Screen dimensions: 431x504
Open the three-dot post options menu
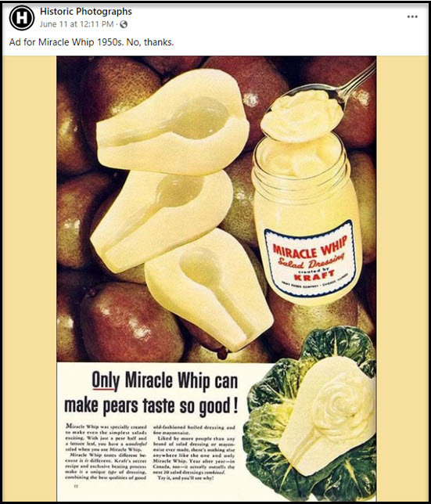[412, 16]
